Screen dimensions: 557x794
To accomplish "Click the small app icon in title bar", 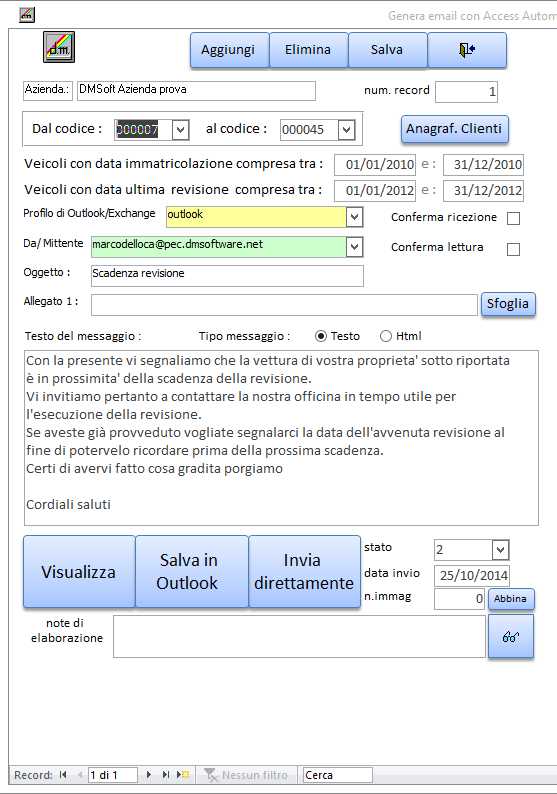I will click(26, 15).
